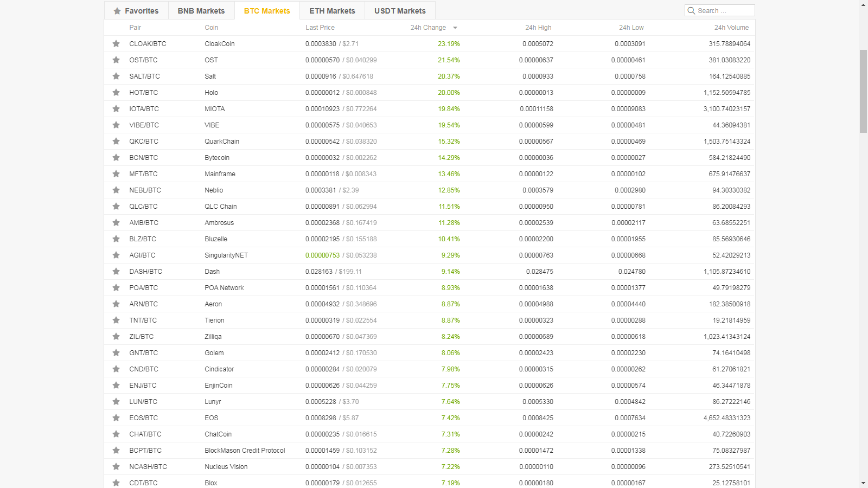Star the ARN/BTC pair
Screen dimensions: 868x488
coord(116,304)
